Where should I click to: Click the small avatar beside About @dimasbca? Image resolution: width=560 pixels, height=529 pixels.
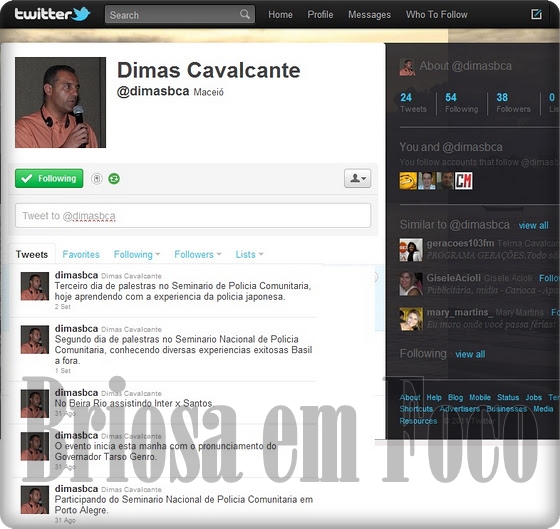click(407, 67)
